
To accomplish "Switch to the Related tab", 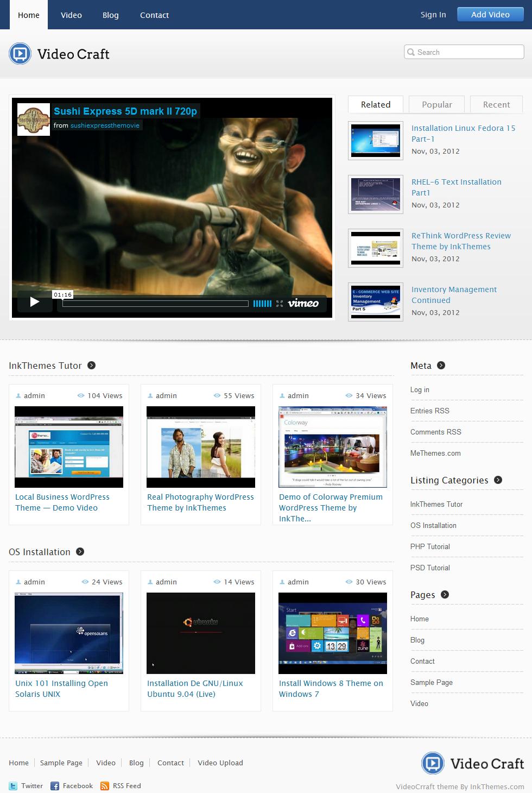I will (x=376, y=105).
